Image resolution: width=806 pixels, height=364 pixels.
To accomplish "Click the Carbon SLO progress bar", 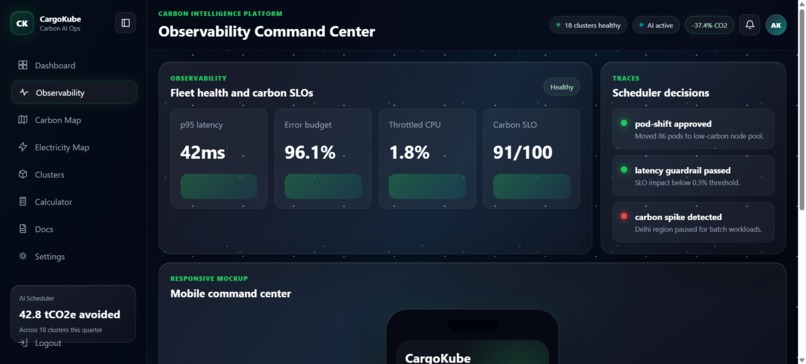I will tap(532, 186).
